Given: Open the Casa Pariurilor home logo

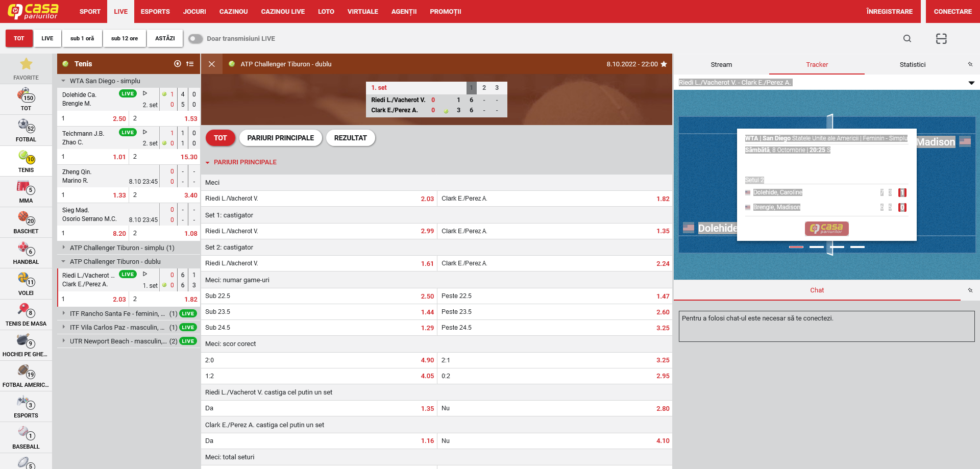Looking at the screenshot, I should (x=33, y=11).
